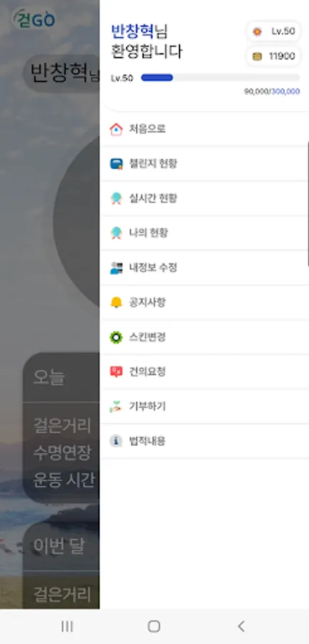Tap the medal icon beside 나의 현황
The image size is (309, 644).
pyautogui.click(x=116, y=233)
